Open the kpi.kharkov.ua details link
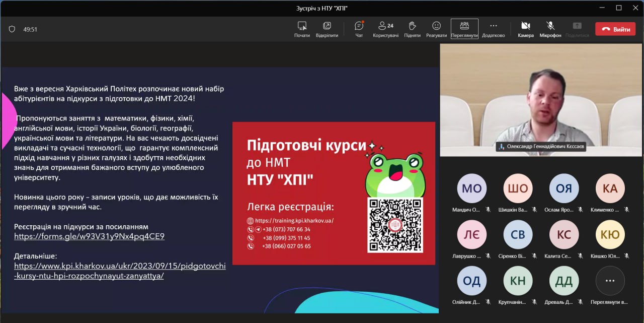644x323 pixels. [x=120, y=271]
